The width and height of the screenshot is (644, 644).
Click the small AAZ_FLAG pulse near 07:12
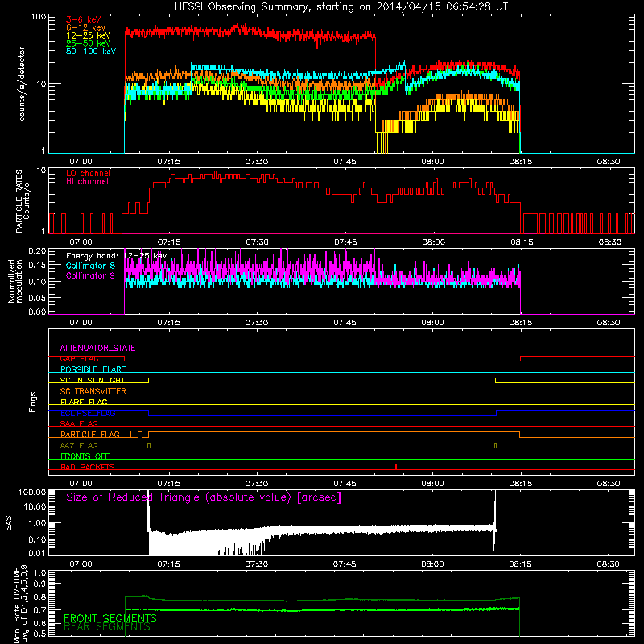pos(149,445)
